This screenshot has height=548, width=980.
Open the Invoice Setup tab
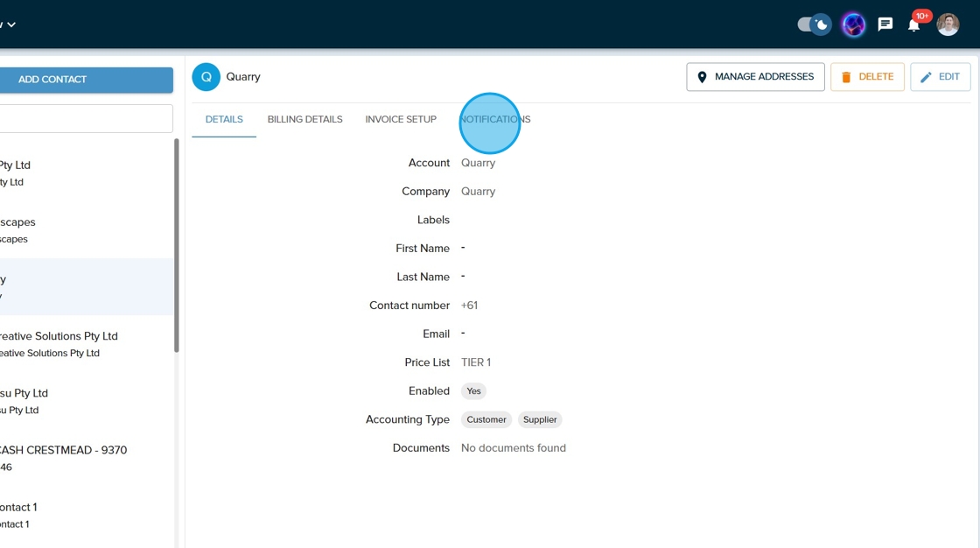(x=401, y=119)
